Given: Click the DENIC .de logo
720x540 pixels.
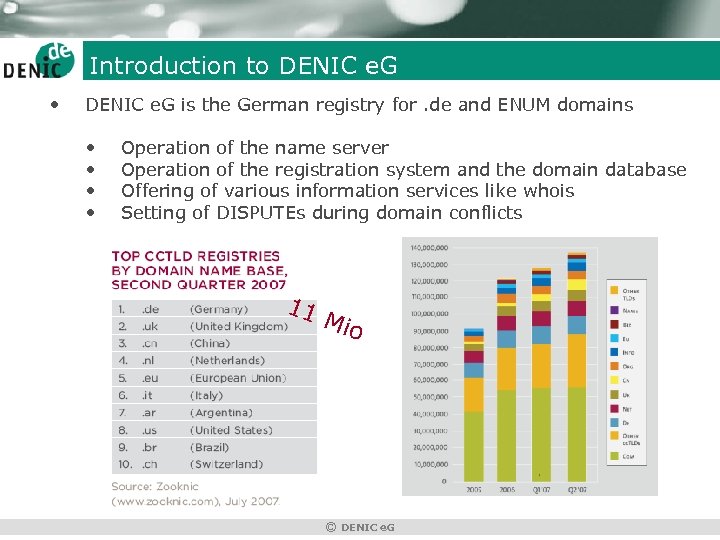Looking at the screenshot, I should (39, 61).
